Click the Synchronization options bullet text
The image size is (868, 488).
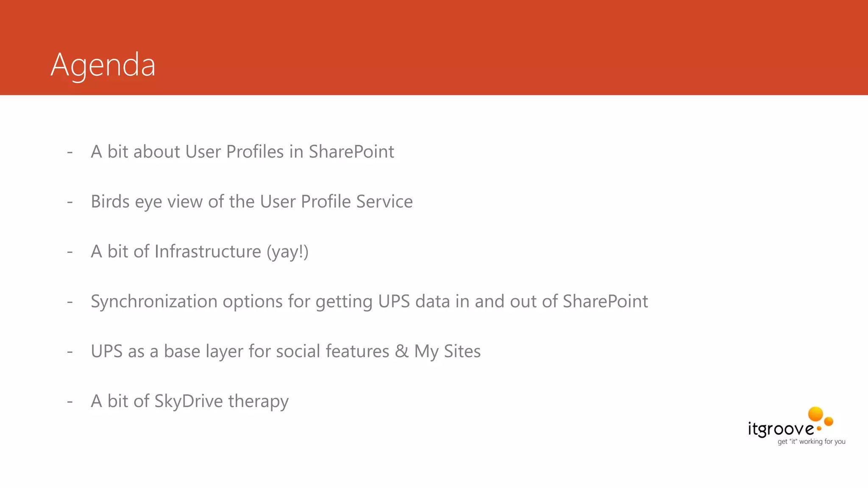click(x=369, y=302)
